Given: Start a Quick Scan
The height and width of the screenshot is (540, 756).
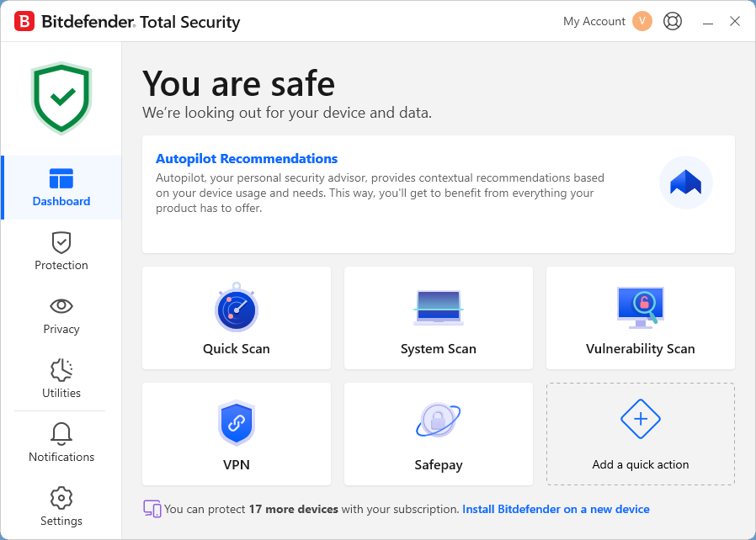Looking at the screenshot, I should pyautogui.click(x=236, y=318).
